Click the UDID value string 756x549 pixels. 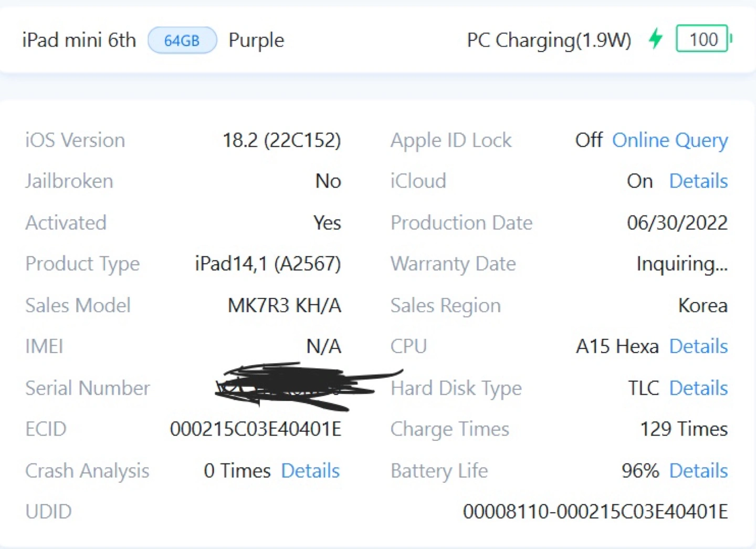(595, 511)
